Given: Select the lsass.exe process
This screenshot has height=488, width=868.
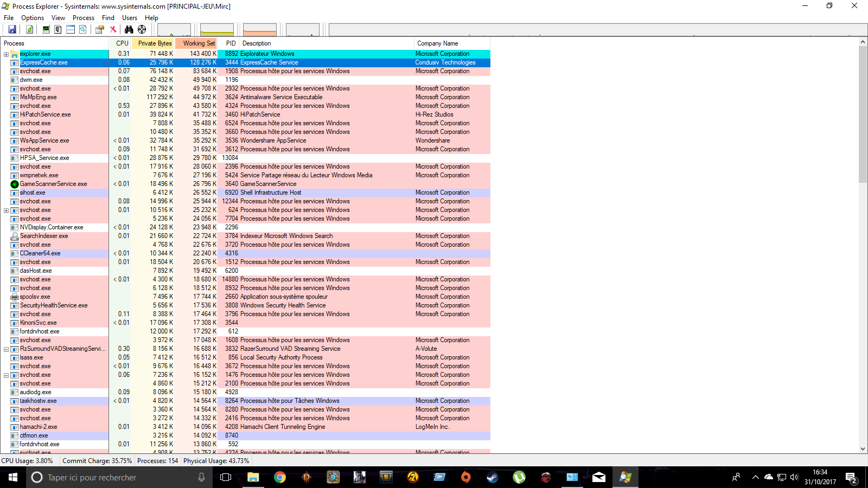Looking at the screenshot, I should [x=31, y=357].
